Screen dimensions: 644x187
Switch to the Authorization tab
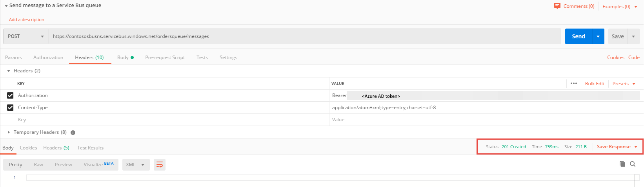48,58
